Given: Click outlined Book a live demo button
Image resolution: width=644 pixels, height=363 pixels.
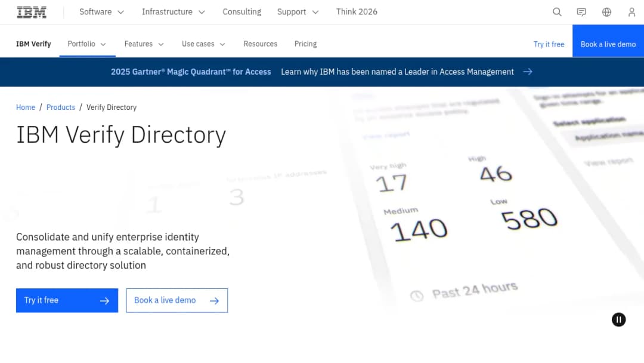Looking at the screenshot, I should point(177,300).
